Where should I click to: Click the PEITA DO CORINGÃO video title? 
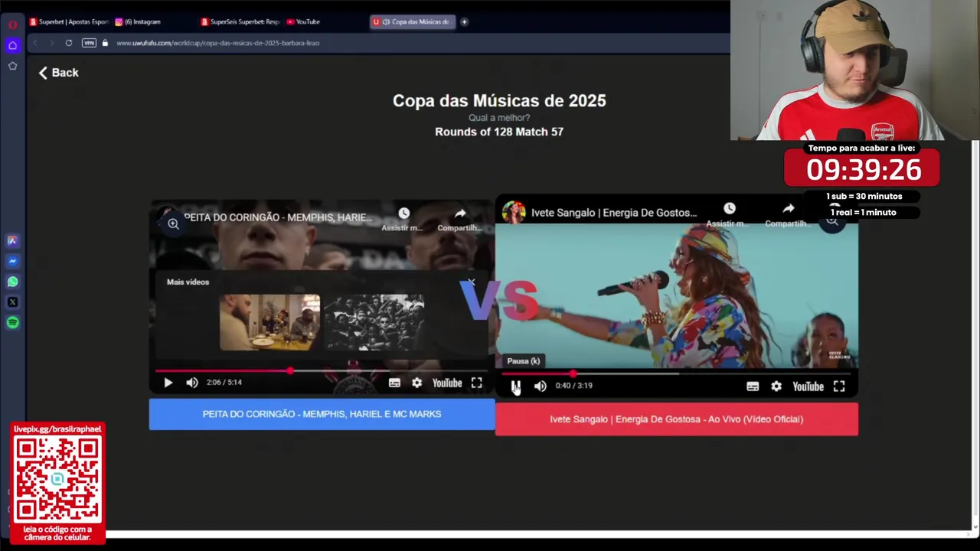pos(278,217)
